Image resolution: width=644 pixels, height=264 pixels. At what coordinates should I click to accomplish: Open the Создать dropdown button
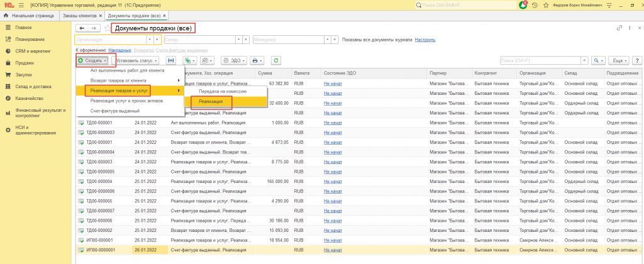pos(93,60)
